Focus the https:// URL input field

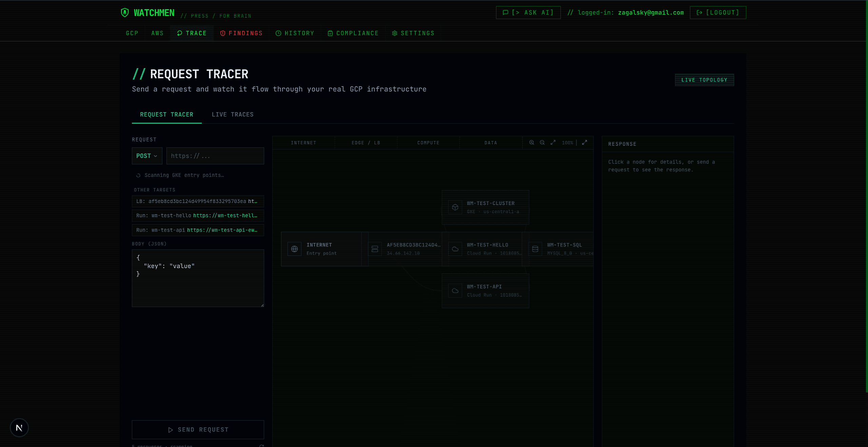pyautogui.click(x=215, y=156)
